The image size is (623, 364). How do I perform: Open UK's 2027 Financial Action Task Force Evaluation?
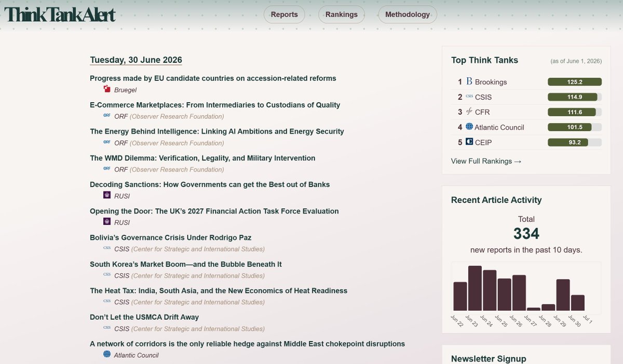tap(214, 211)
